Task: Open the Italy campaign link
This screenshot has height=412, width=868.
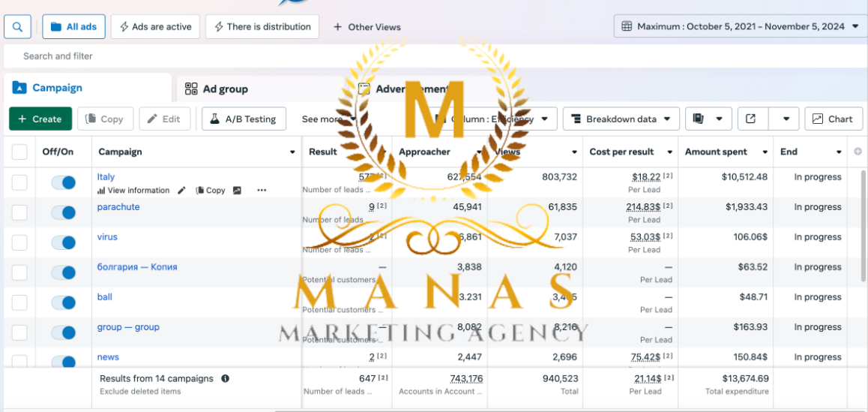Action: coord(106,177)
